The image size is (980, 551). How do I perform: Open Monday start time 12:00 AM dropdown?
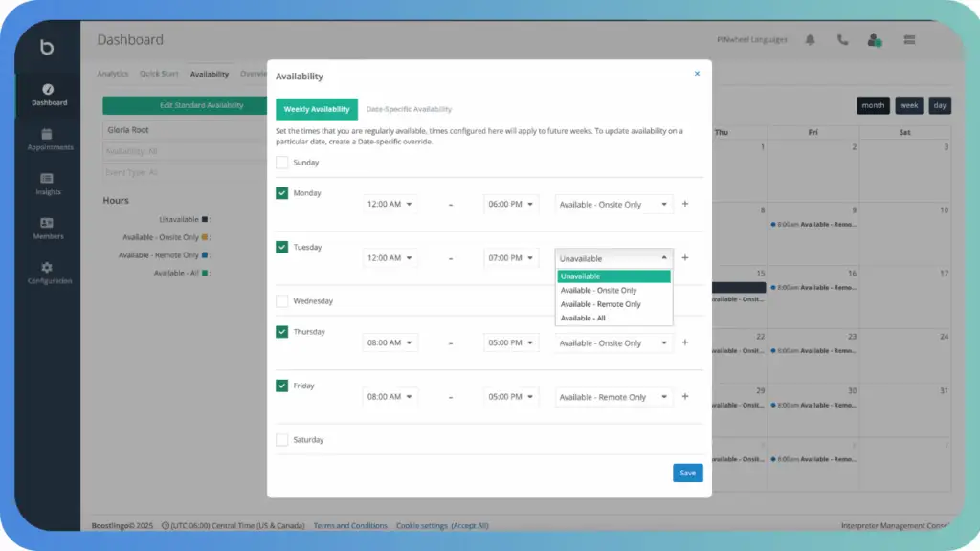coord(390,204)
